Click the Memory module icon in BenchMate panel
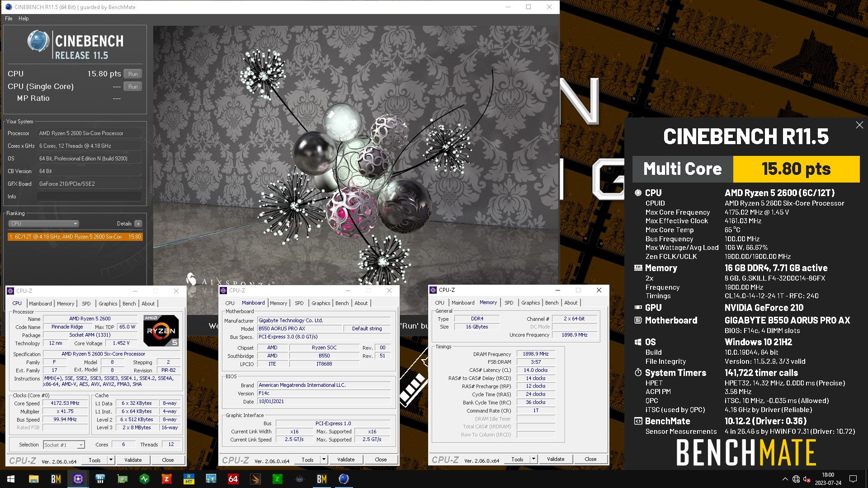Image resolution: width=868 pixels, height=488 pixels. (638, 268)
